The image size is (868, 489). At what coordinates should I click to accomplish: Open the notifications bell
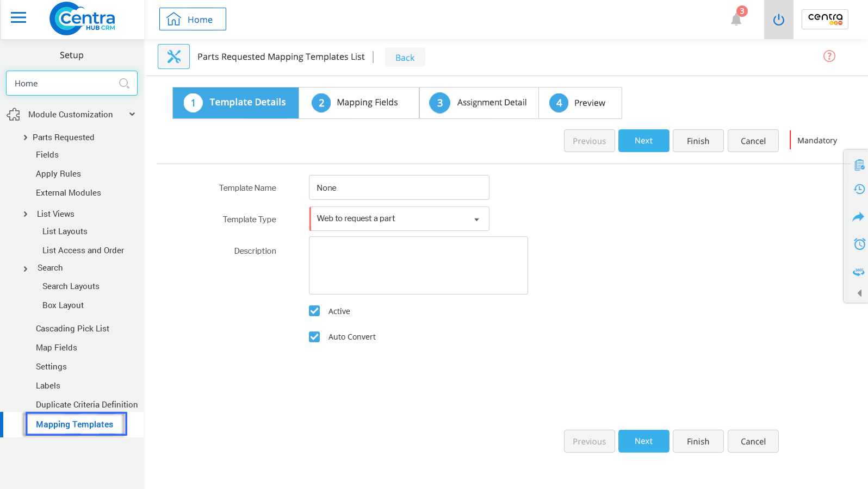[x=736, y=20]
